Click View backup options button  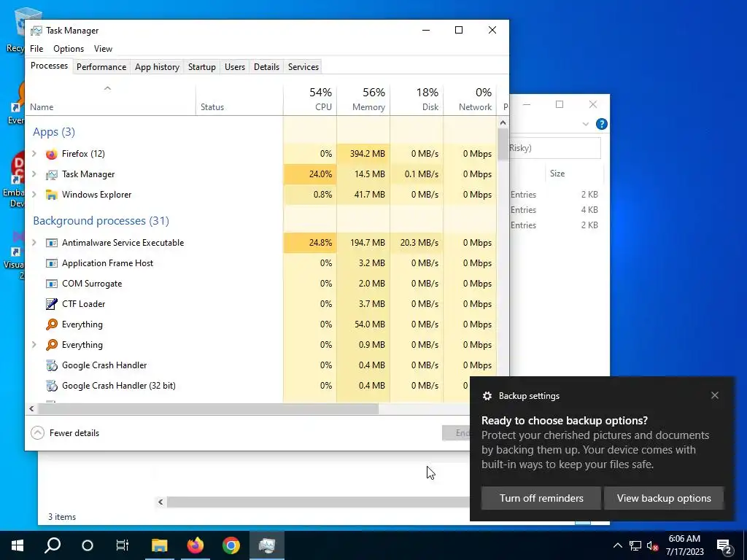(664, 498)
